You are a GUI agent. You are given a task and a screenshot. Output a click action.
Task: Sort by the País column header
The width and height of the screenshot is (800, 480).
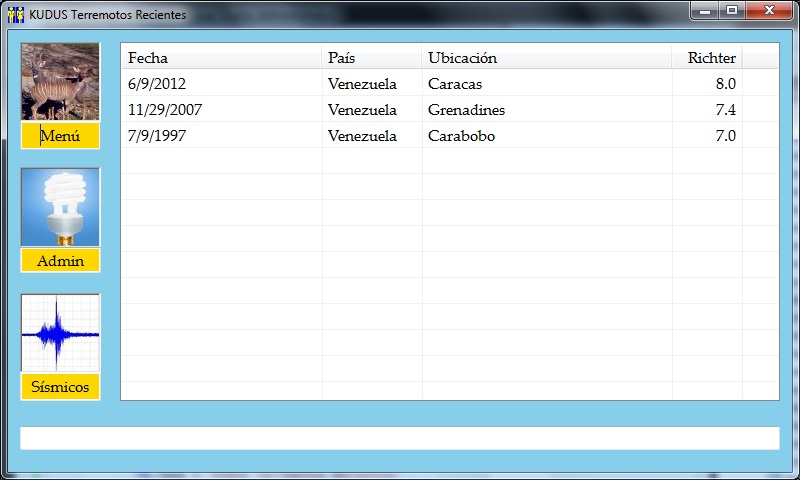(372, 58)
